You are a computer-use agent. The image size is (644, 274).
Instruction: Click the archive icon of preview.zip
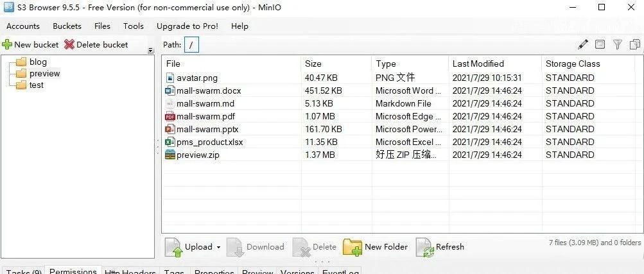pyautogui.click(x=170, y=155)
